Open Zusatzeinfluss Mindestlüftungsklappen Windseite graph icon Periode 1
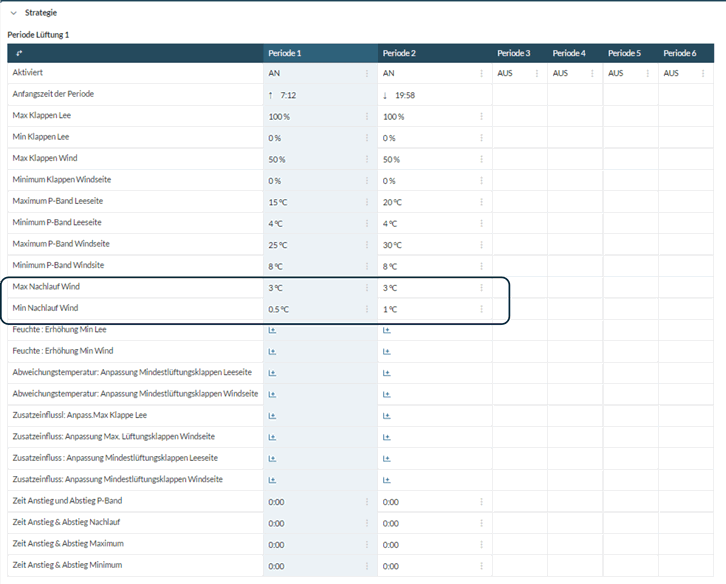Screen dimensions: 726x584 [x=273, y=479]
